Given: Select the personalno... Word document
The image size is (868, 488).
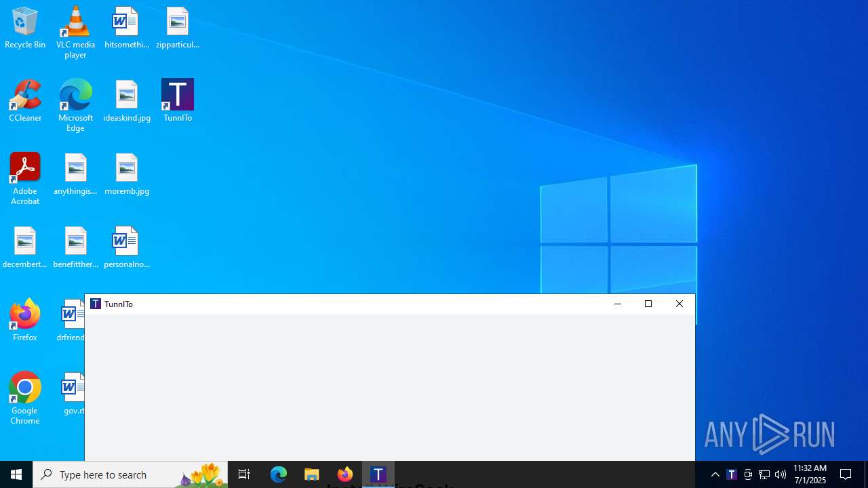Looking at the screenshot, I should pyautogui.click(x=127, y=248).
